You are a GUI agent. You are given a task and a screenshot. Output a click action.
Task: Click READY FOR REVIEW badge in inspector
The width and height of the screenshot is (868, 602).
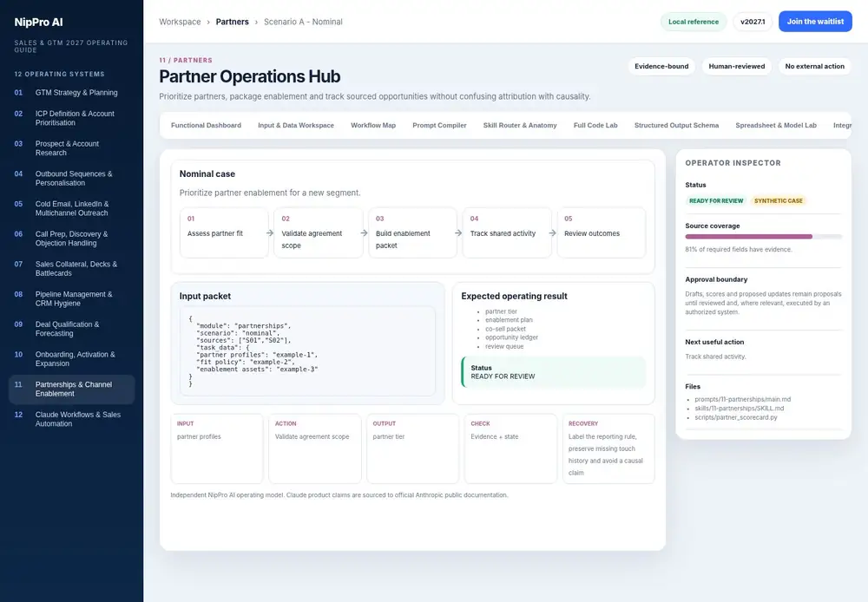[x=716, y=201]
